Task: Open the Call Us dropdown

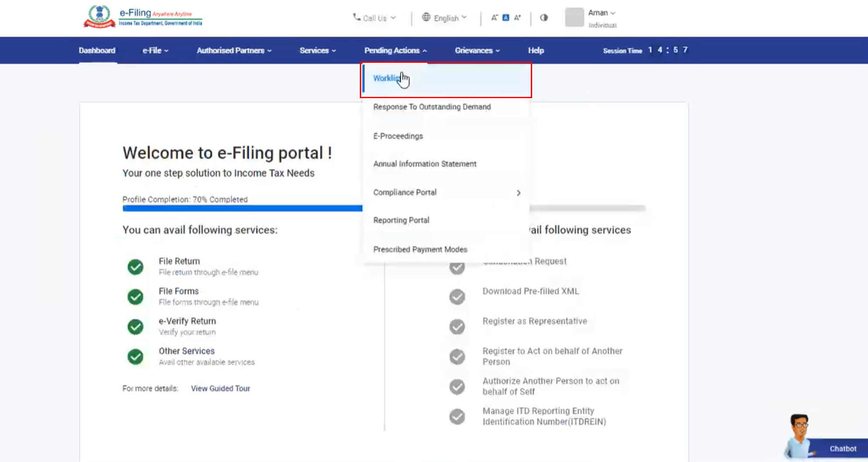Action: click(x=374, y=18)
